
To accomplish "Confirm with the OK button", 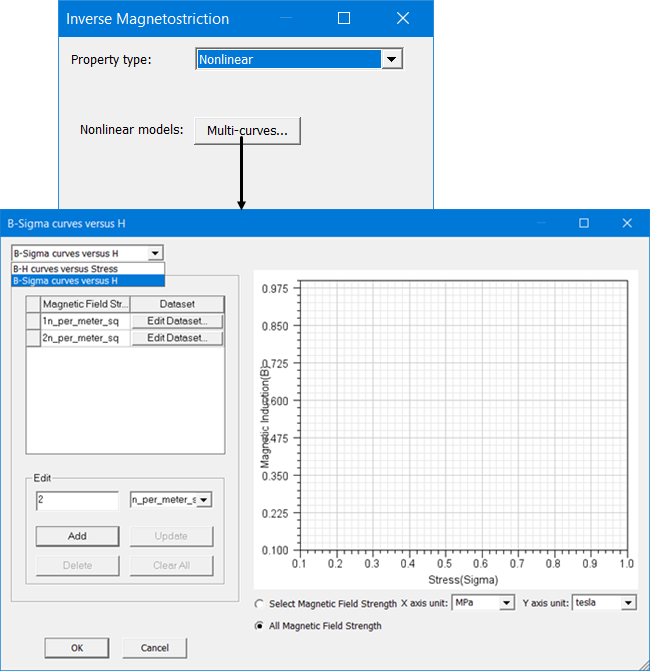I will tap(77, 648).
